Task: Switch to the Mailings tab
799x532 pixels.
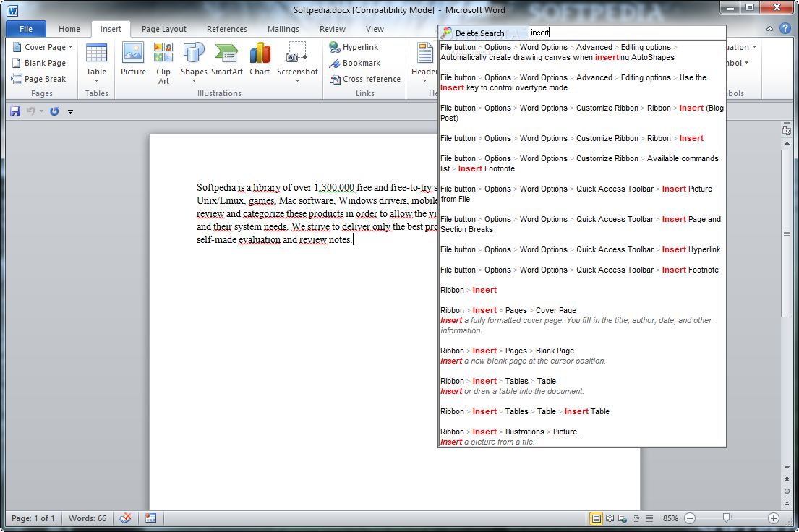Action: click(x=283, y=29)
